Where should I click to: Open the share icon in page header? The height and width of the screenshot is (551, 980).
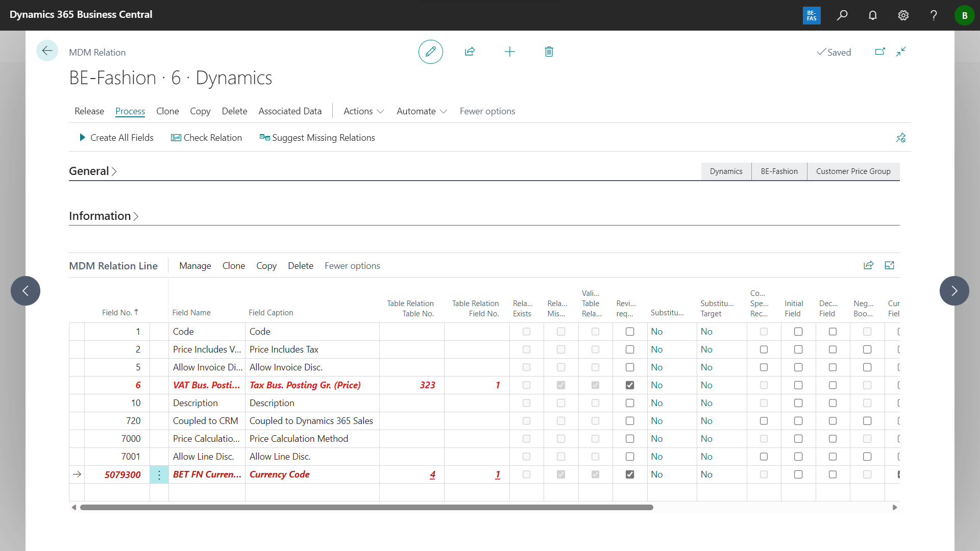coord(470,52)
